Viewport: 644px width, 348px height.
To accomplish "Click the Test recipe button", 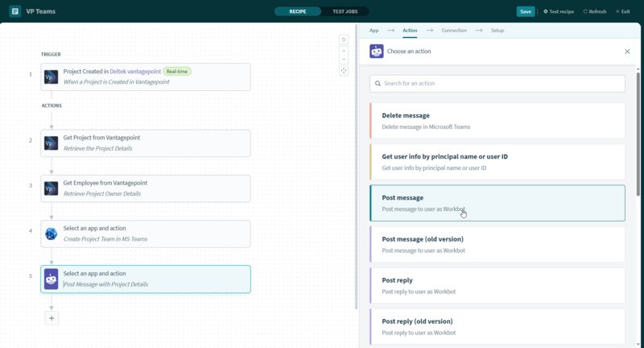I will point(560,11).
